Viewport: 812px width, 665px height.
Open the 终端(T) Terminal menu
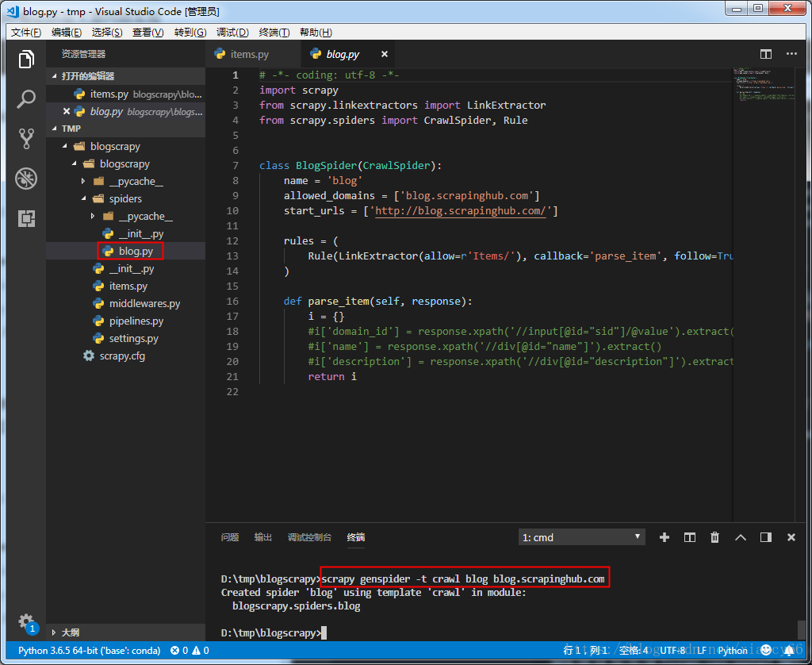click(x=274, y=32)
